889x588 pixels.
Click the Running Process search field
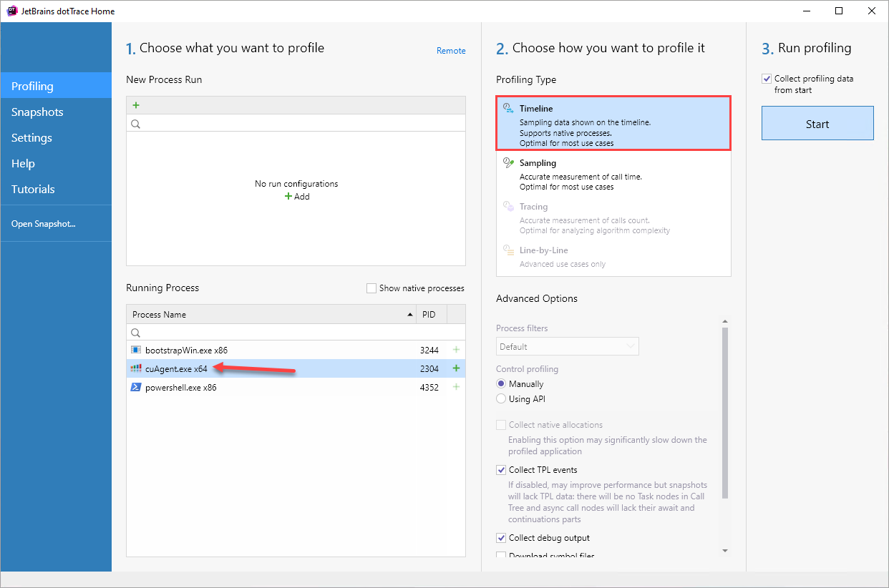[x=296, y=333]
